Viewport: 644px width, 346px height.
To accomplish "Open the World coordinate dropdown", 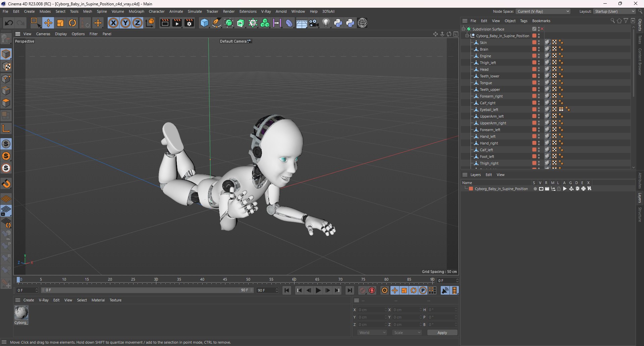I will click(372, 333).
